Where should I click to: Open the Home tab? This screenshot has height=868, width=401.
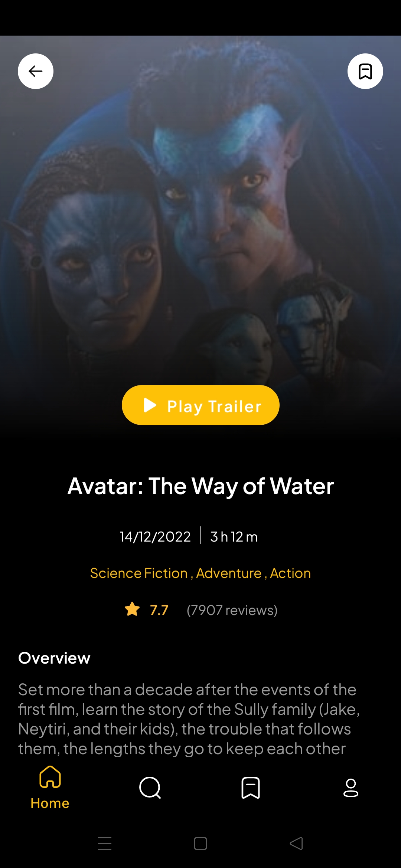click(50, 787)
